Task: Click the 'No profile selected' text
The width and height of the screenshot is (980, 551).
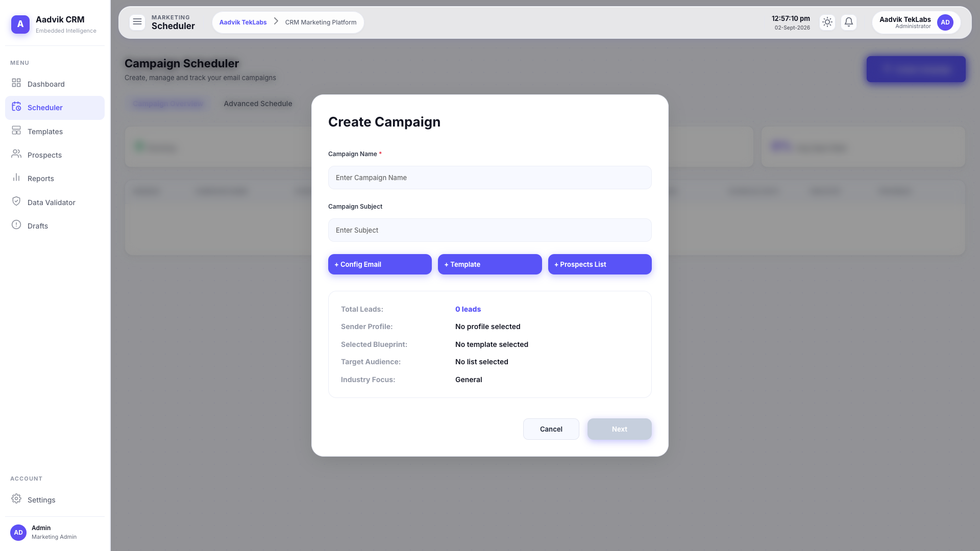Action: pyautogui.click(x=487, y=327)
